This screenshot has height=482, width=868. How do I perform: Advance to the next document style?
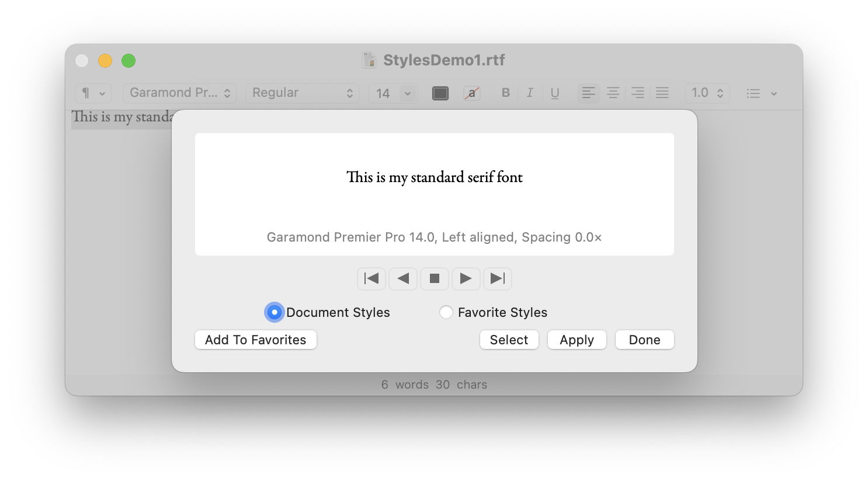(x=466, y=278)
